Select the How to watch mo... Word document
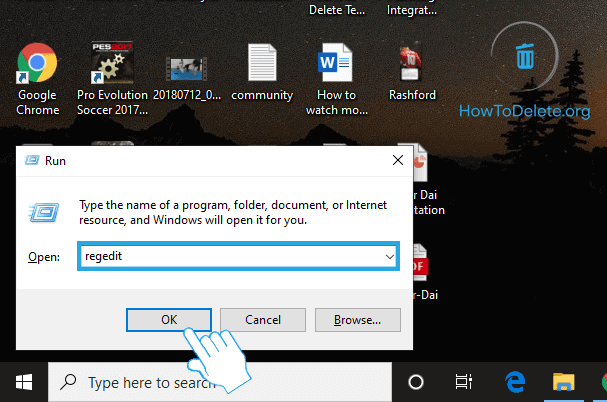607x402 pixels. (335, 62)
